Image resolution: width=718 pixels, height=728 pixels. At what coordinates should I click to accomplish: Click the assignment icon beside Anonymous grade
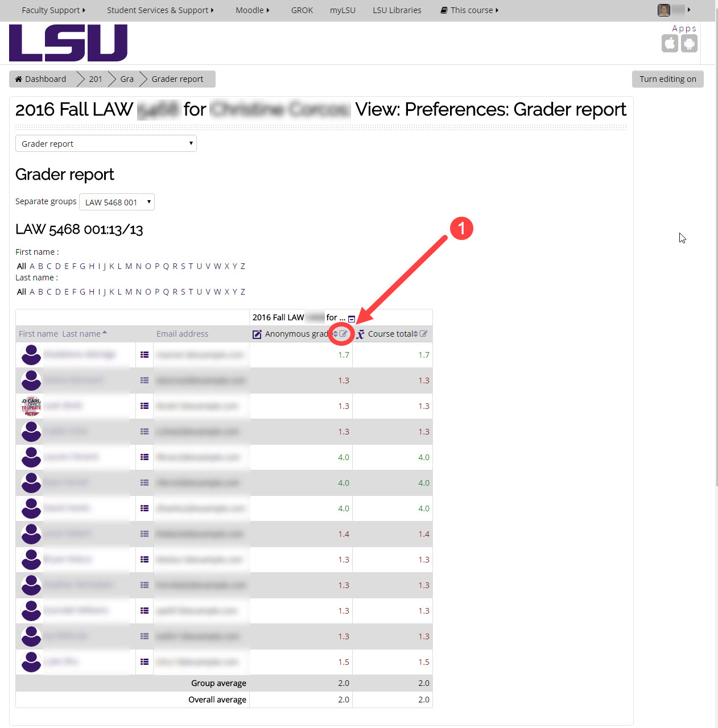click(x=257, y=334)
